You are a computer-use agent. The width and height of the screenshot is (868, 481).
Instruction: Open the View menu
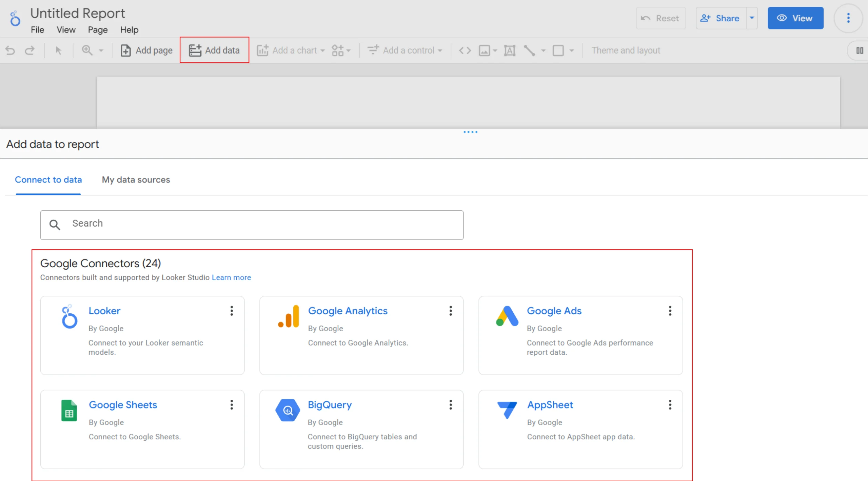point(66,30)
